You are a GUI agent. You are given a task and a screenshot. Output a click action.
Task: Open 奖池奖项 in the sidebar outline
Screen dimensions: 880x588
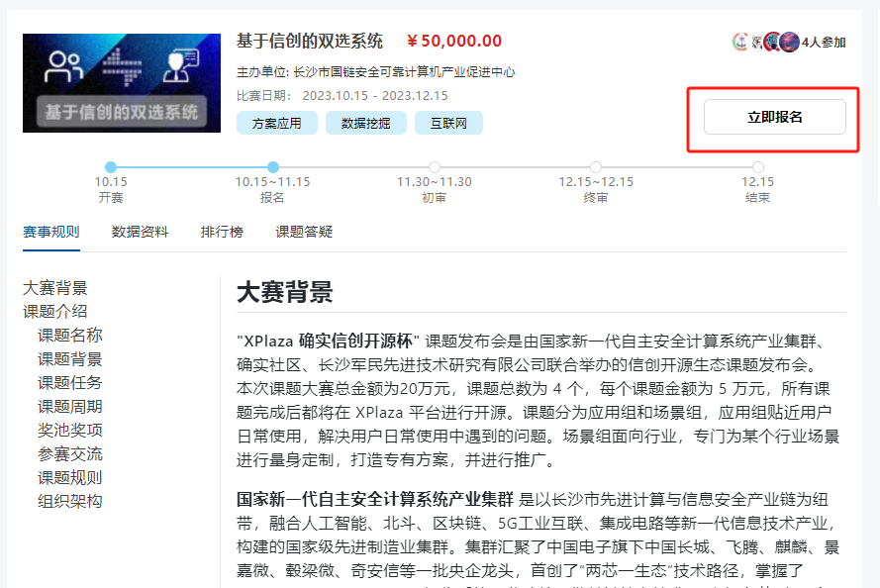[x=70, y=431]
